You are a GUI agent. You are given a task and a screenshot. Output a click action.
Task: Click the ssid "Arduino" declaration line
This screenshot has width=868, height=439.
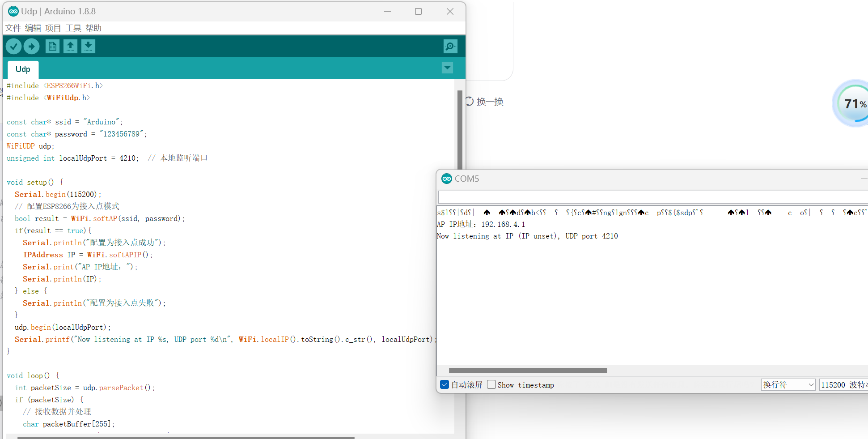(65, 122)
